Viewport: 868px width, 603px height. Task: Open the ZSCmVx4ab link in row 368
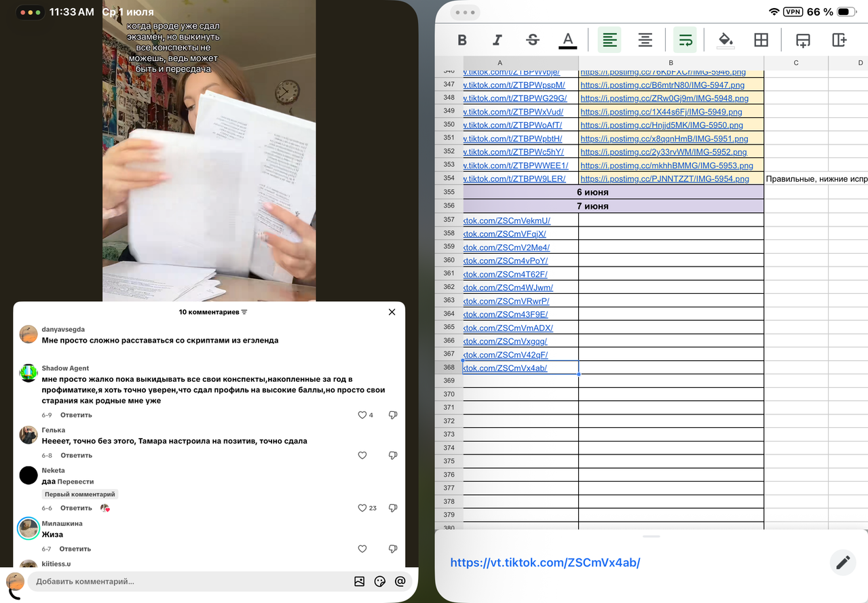coord(506,368)
